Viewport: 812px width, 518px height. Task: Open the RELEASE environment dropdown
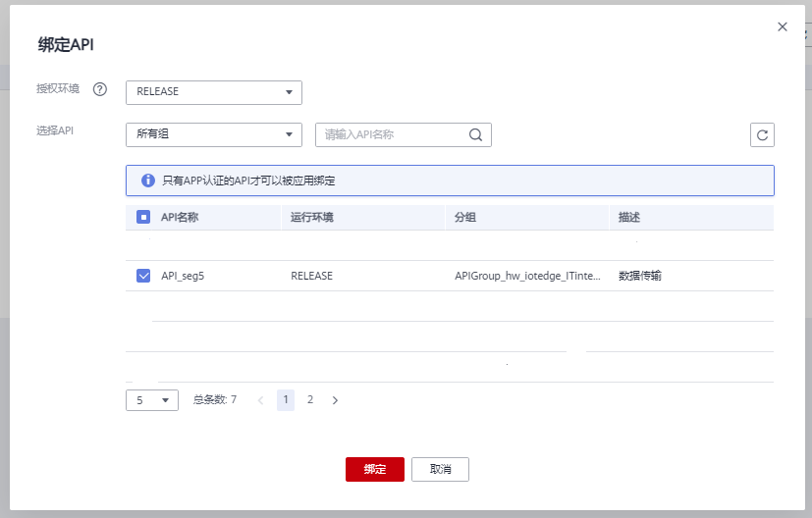[x=214, y=92]
